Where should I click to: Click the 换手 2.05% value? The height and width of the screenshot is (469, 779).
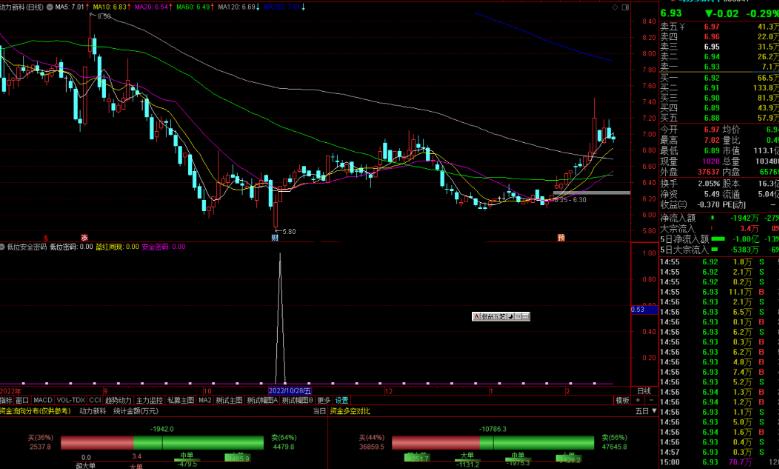pyautogui.click(x=709, y=183)
